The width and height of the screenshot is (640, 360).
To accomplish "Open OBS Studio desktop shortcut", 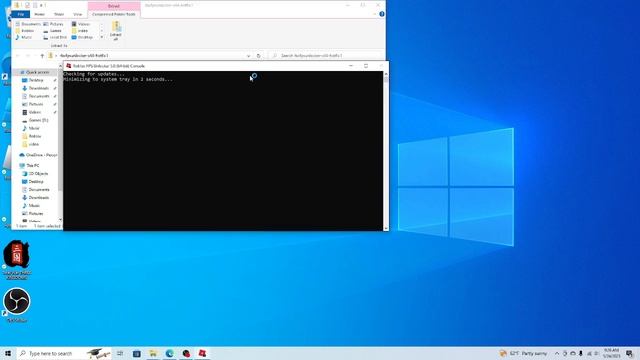I will (17, 304).
